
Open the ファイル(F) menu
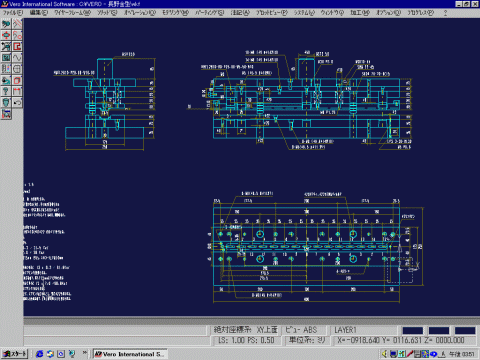(x=13, y=13)
